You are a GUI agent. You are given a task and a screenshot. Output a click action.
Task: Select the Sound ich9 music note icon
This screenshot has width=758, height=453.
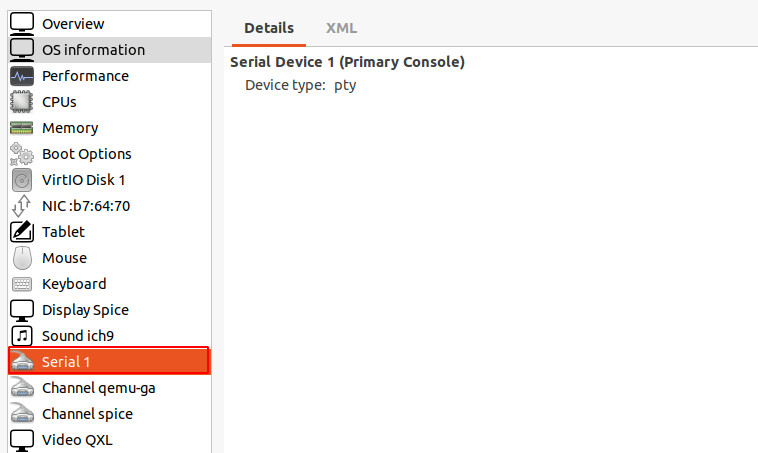pos(22,336)
